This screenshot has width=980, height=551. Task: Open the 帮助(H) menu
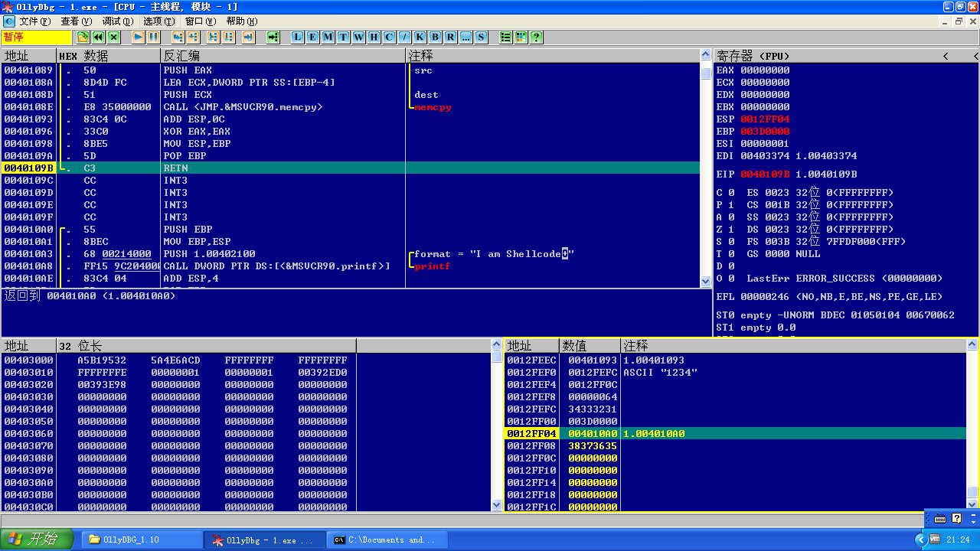coord(242,21)
